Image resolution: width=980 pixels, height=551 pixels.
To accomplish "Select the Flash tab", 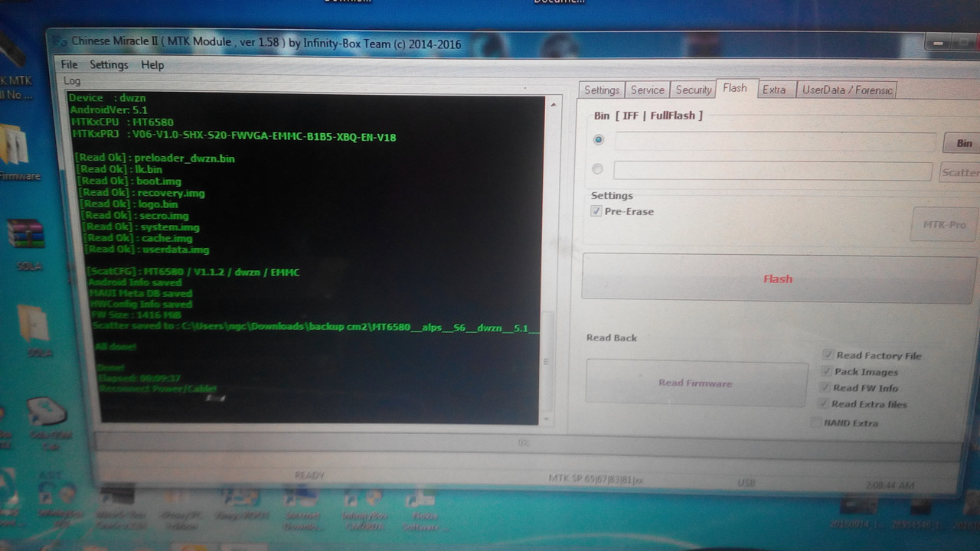I will click(735, 89).
